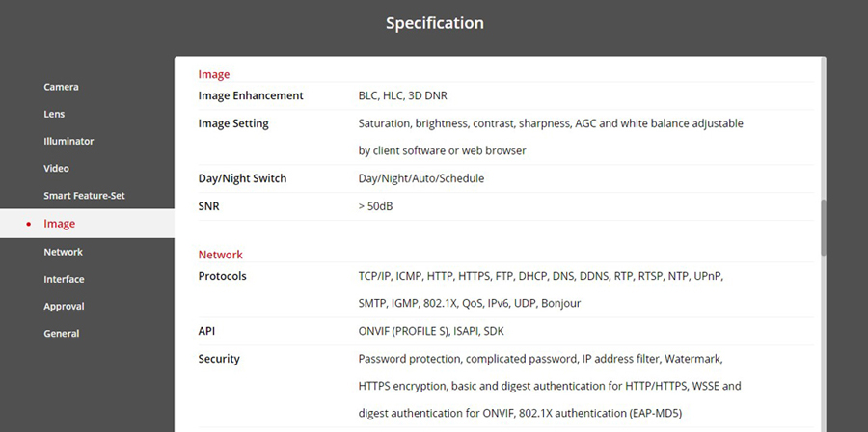
Task: Navigate to Network in the sidebar
Action: point(63,252)
